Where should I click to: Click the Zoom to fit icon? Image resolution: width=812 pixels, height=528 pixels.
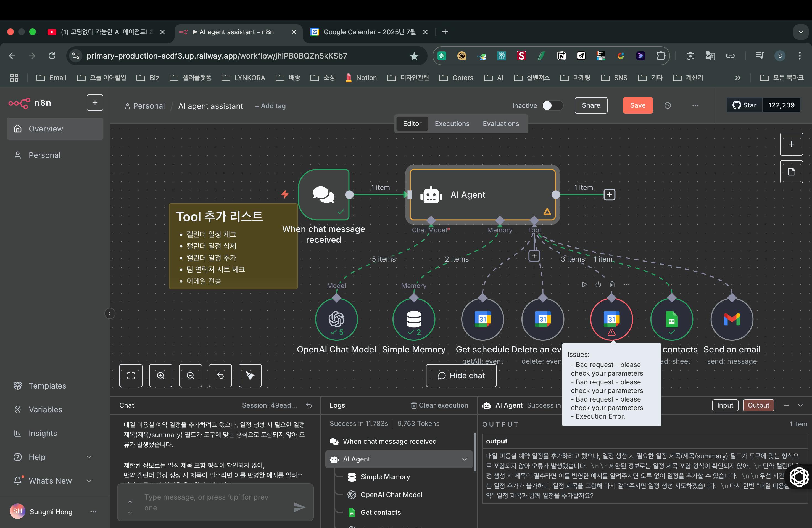click(x=131, y=376)
